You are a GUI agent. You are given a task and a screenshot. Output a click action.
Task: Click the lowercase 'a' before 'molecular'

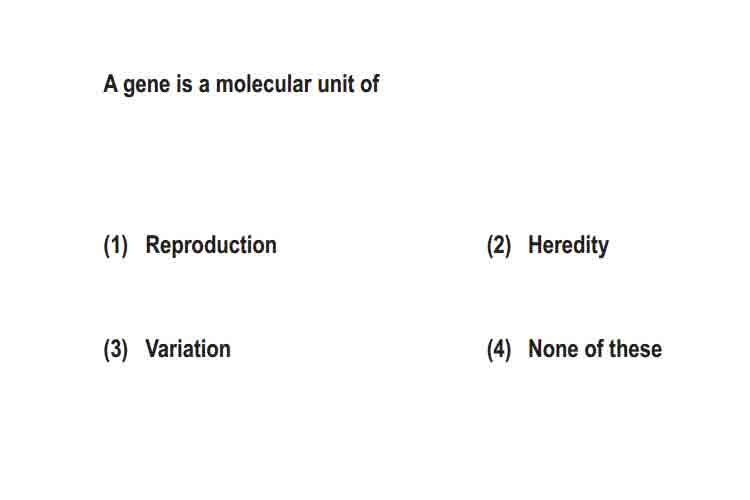(x=204, y=86)
